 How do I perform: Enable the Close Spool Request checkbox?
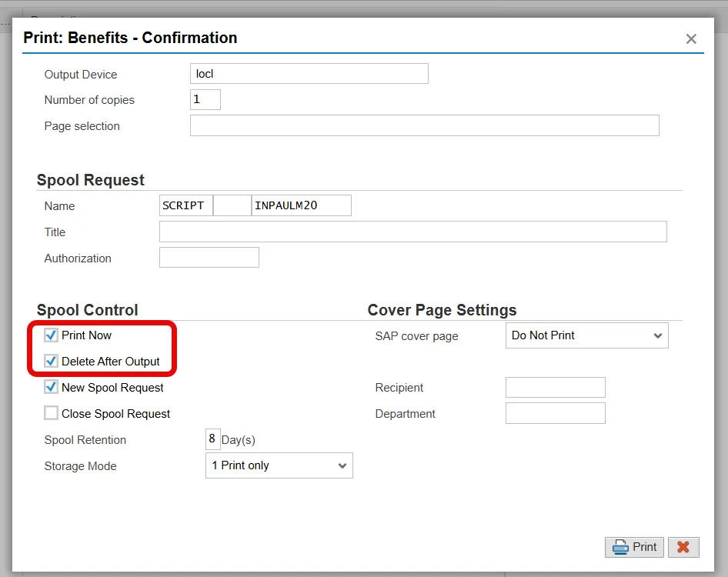[x=52, y=414]
